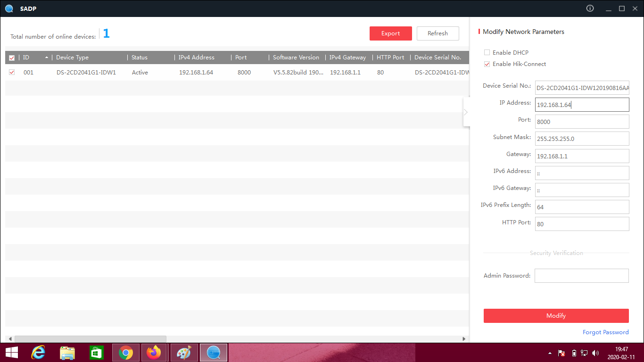Click scrollbar right arrow
The height and width of the screenshot is (362, 644).
(x=464, y=339)
